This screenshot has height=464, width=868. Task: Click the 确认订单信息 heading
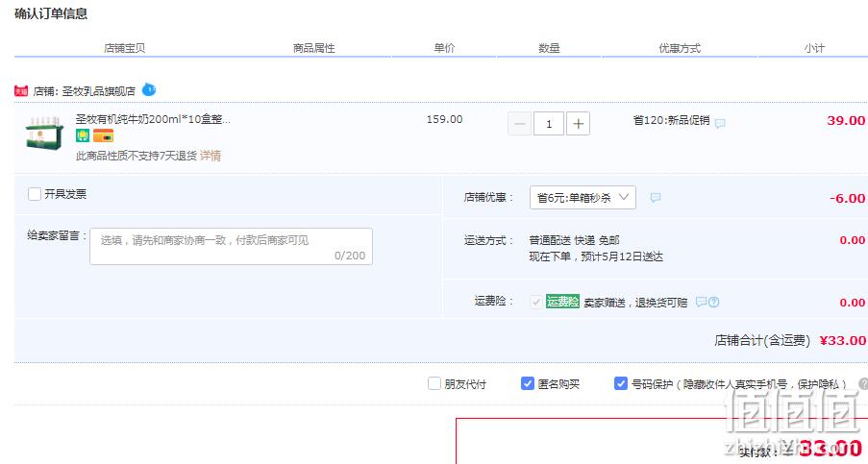click(51, 13)
